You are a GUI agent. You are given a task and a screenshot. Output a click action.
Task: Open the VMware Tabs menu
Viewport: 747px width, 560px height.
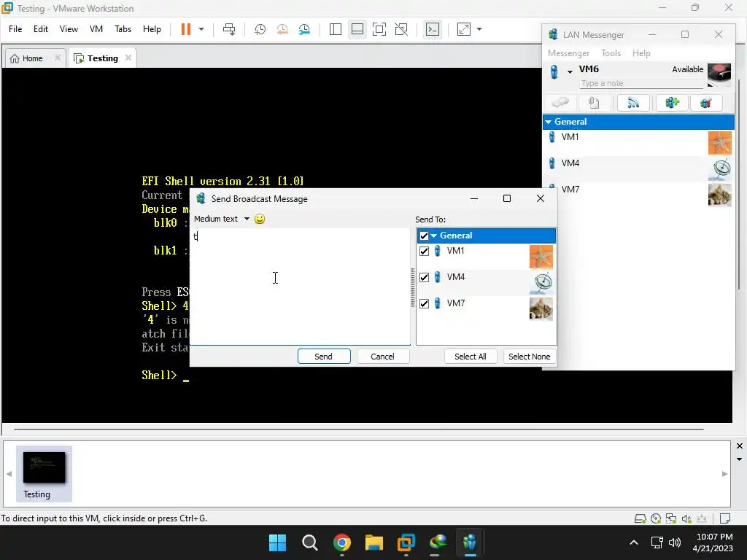pos(123,29)
